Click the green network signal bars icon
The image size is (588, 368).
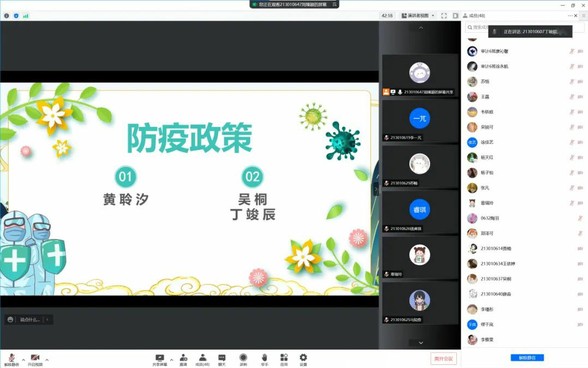(26, 16)
